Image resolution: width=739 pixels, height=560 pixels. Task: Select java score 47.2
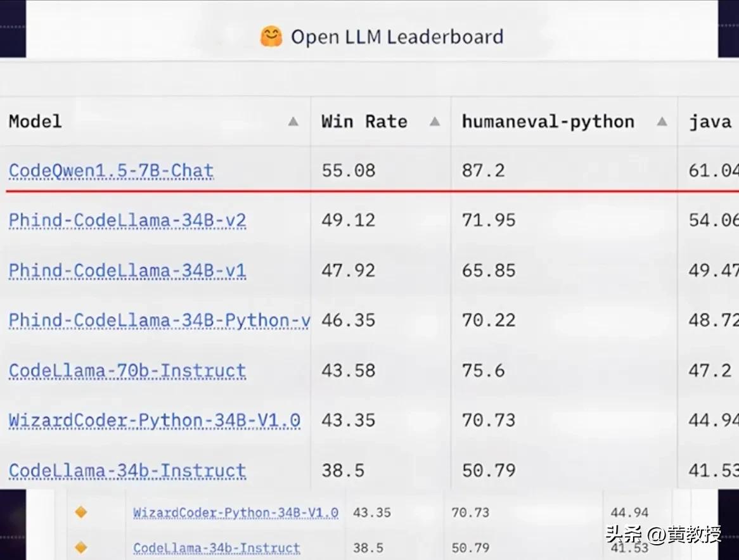tap(710, 371)
